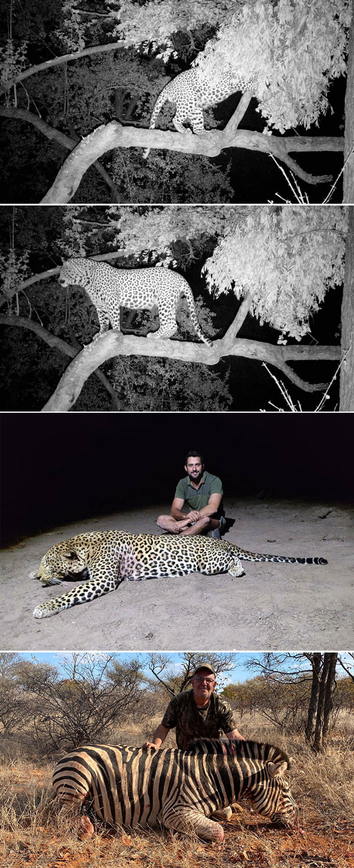Click the cap of the man behind the zebra
This screenshot has height=868, width=354.
(204, 669)
